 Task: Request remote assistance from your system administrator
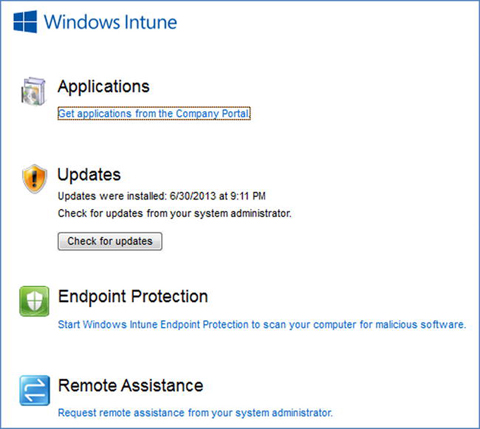[x=195, y=413]
